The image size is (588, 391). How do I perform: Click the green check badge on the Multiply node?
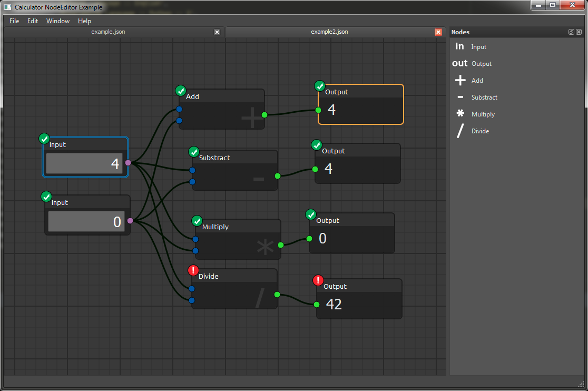point(197,221)
